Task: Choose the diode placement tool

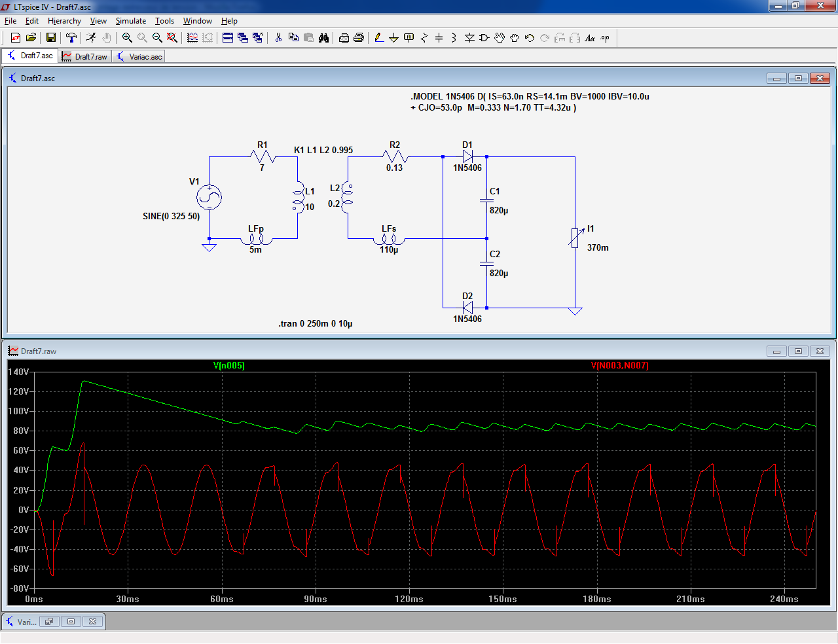Action: point(469,38)
